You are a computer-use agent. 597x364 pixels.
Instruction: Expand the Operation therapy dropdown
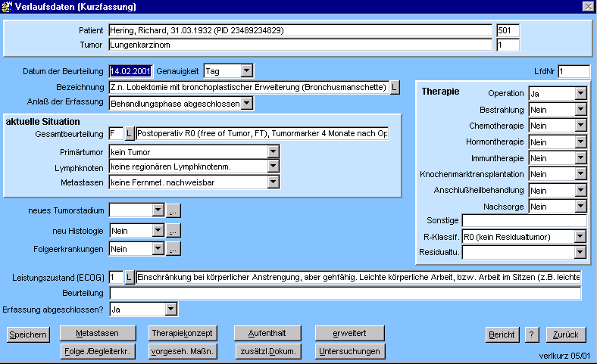coord(580,94)
